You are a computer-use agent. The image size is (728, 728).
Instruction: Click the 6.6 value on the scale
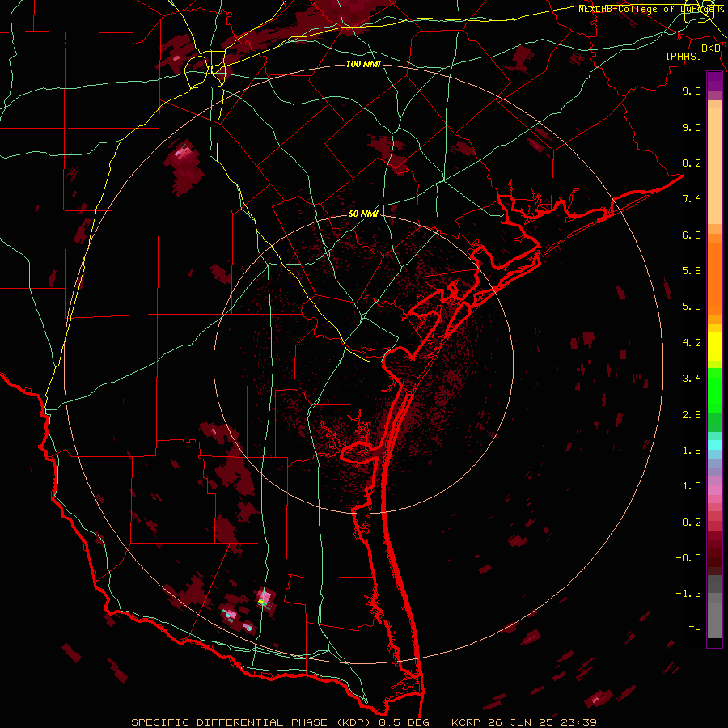(x=692, y=235)
